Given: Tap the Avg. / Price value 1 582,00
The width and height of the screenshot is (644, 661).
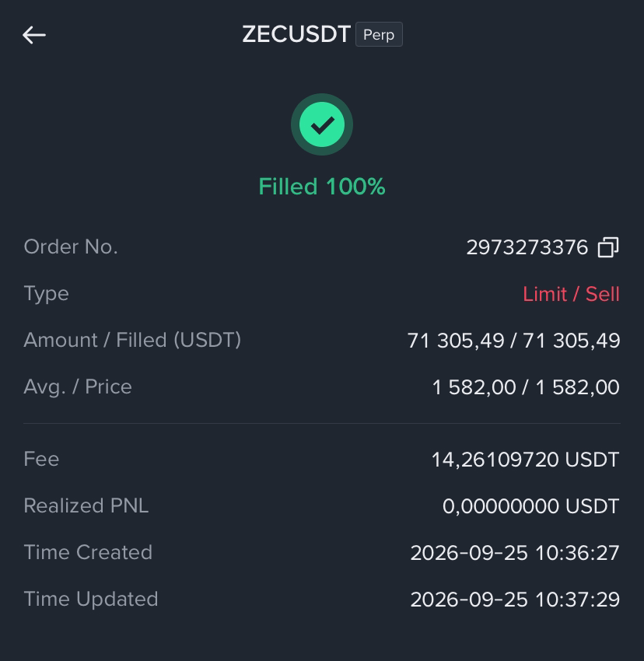Looking at the screenshot, I should 526,387.
